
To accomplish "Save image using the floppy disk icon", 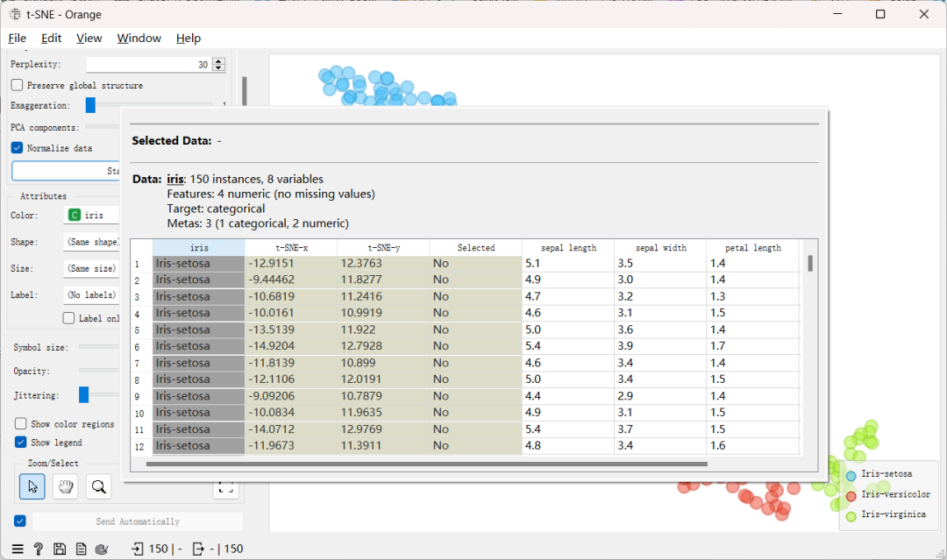I will coord(60,549).
